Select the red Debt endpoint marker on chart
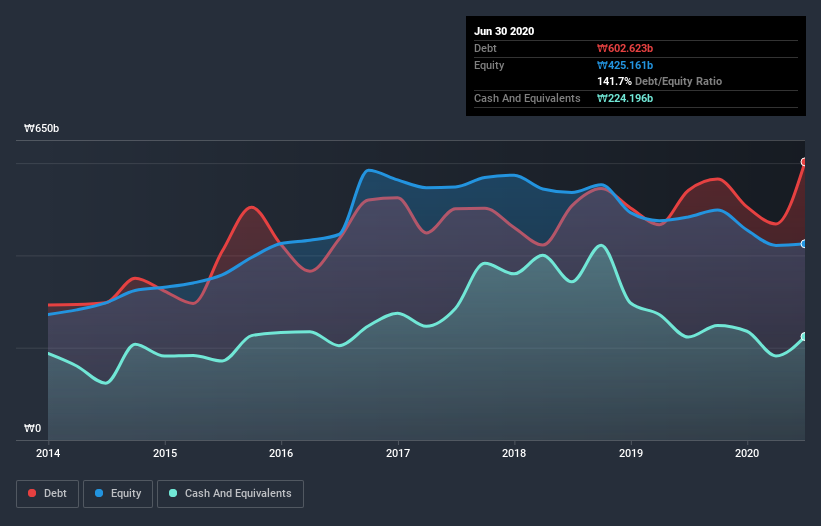The image size is (821, 526). pos(804,162)
